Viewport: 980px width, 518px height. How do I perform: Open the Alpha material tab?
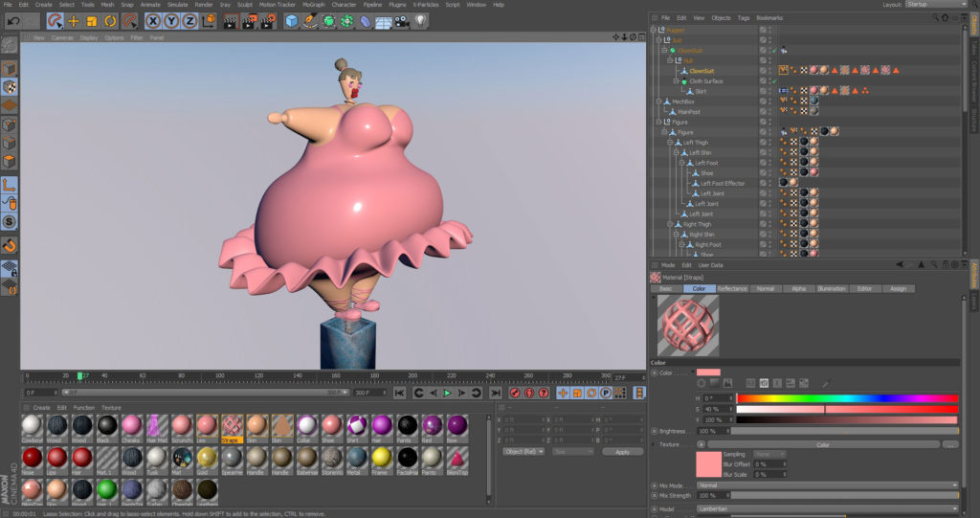798,288
